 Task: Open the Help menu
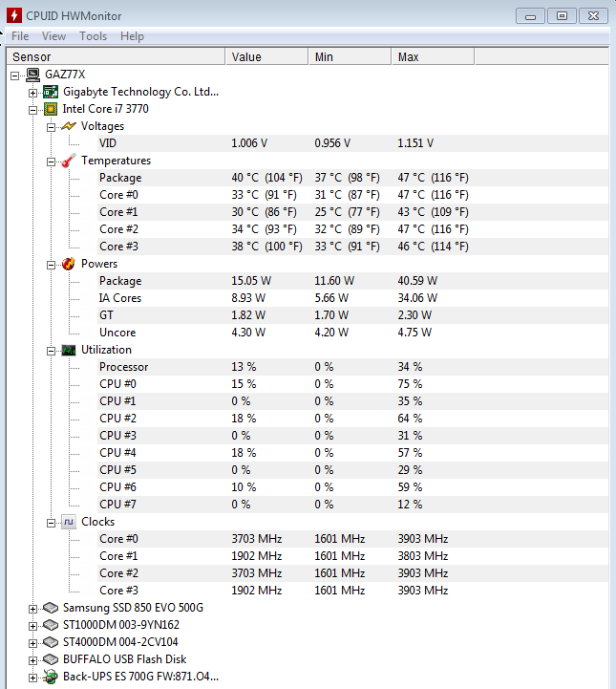coord(132,36)
